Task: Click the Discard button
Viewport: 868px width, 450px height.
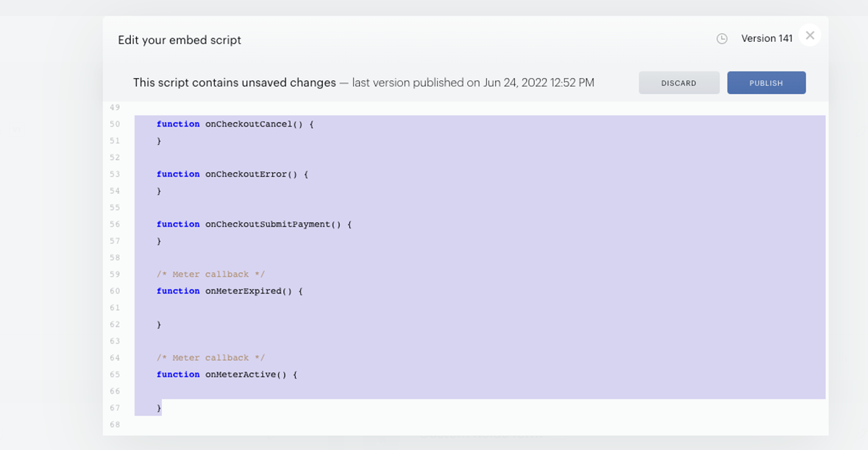Action: point(679,82)
